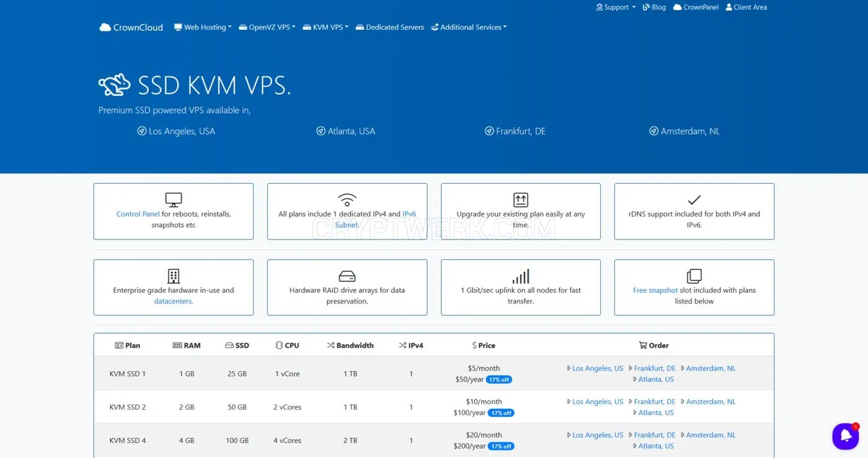
Task: Open the Support dropdown
Action: [616, 7]
